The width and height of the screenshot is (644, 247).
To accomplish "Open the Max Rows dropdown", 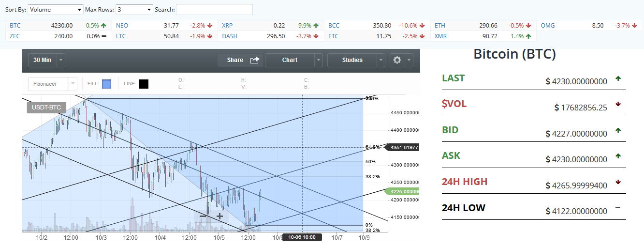I will coord(134,9).
